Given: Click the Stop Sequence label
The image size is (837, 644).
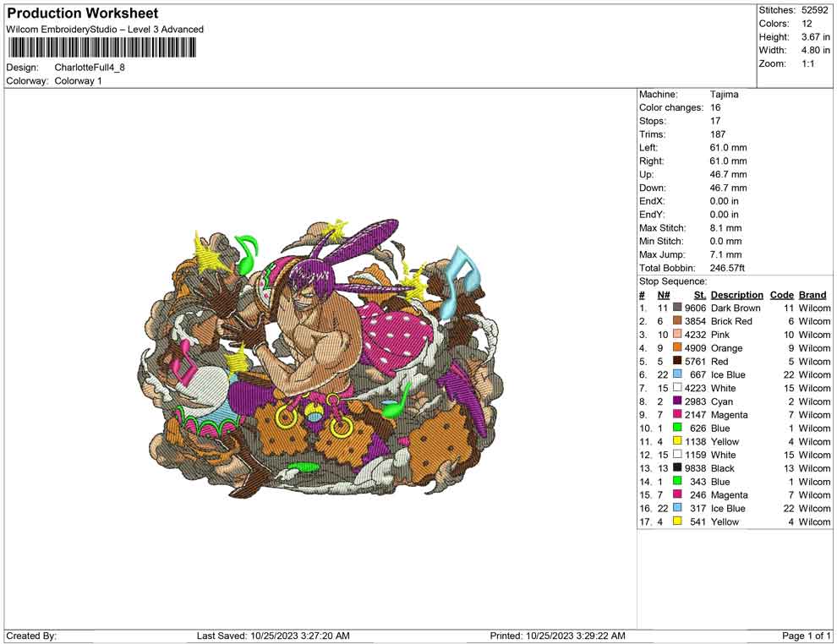Looking at the screenshot, I should pos(673,281).
